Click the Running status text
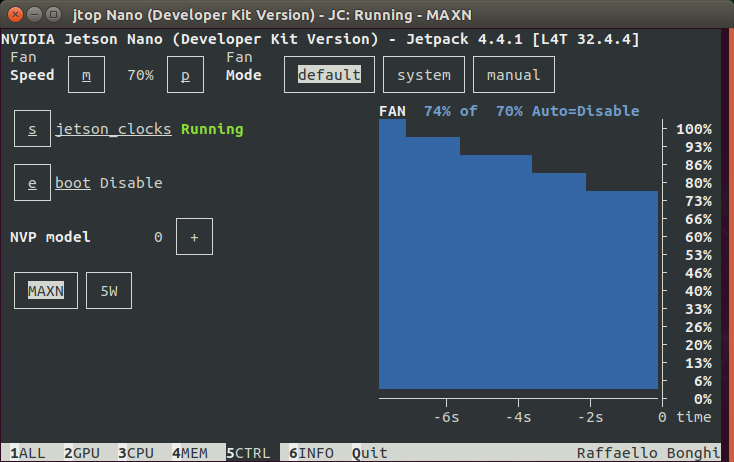Image resolution: width=734 pixels, height=462 pixels. click(x=212, y=129)
